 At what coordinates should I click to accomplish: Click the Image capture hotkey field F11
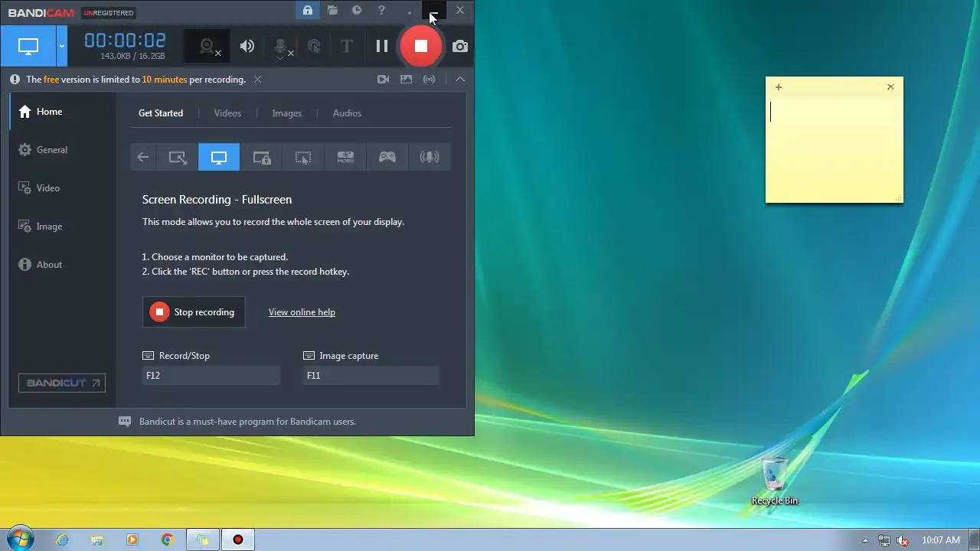pyautogui.click(x=371, y=376)
